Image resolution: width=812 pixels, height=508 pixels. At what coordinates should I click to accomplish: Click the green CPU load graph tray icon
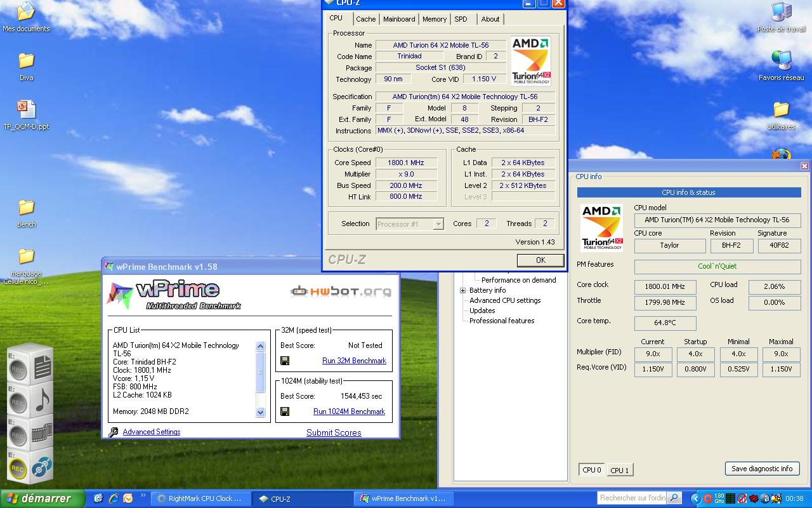730,498
